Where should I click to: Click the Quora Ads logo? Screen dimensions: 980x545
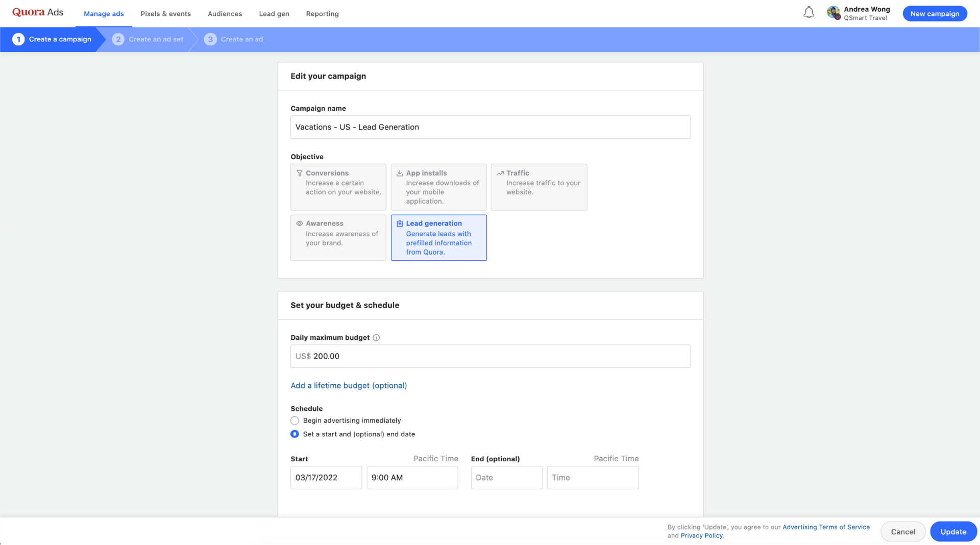coord(38,13)
